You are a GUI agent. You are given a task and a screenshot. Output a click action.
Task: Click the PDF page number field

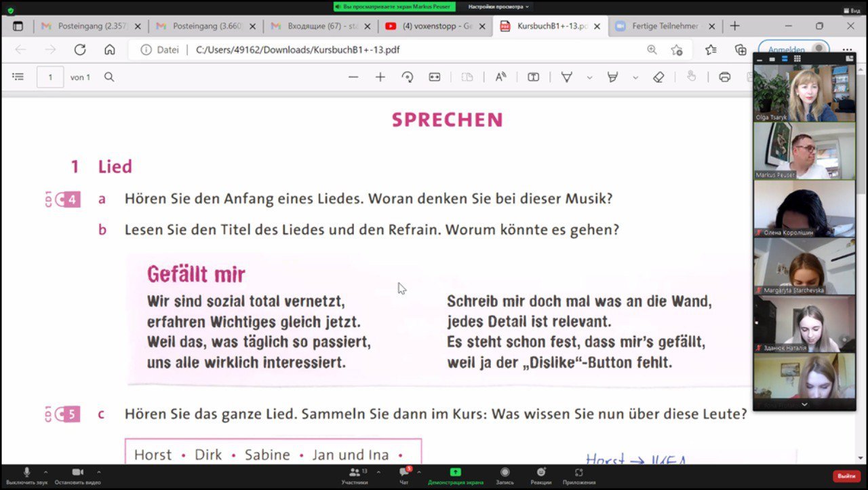(x=50, y=77)
